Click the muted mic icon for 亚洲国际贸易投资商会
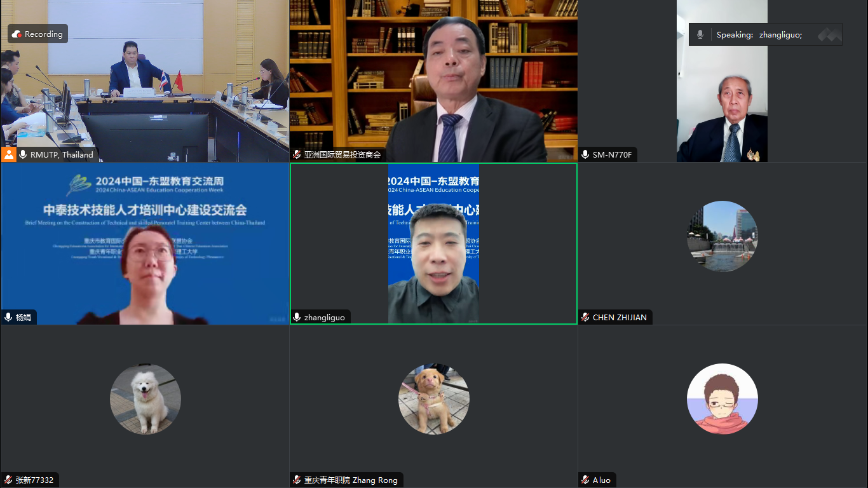 point(297,154)
